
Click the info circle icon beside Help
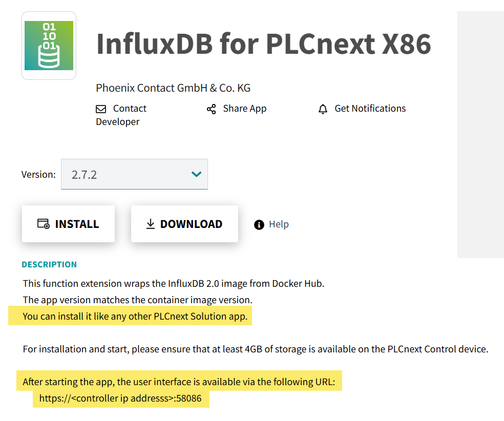coord(259,225)
